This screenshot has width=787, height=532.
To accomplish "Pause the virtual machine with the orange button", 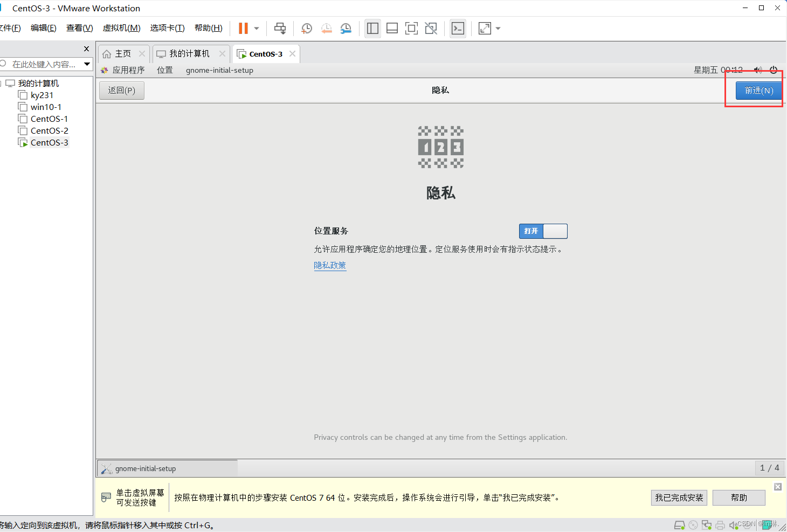I will 243,29.
